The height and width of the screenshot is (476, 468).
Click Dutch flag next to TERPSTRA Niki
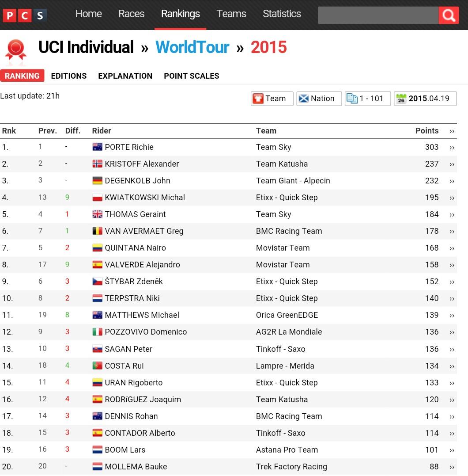click(x=98, y=298)
